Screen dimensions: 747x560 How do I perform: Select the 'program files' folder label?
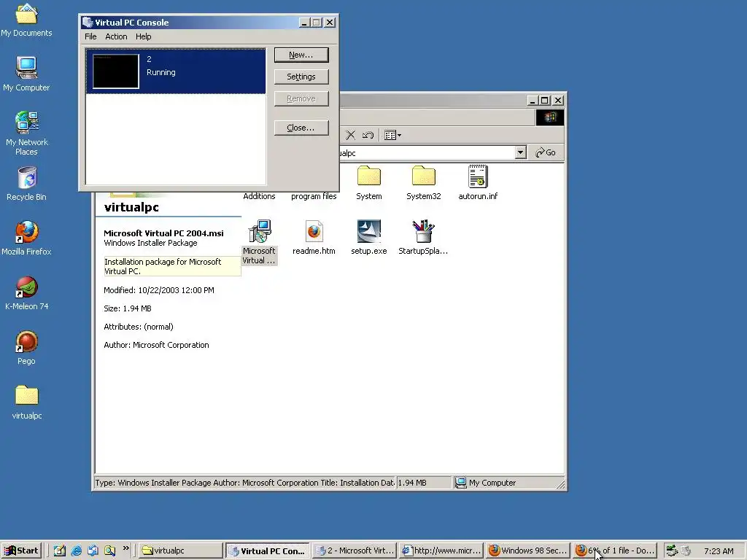click(314, 196)
